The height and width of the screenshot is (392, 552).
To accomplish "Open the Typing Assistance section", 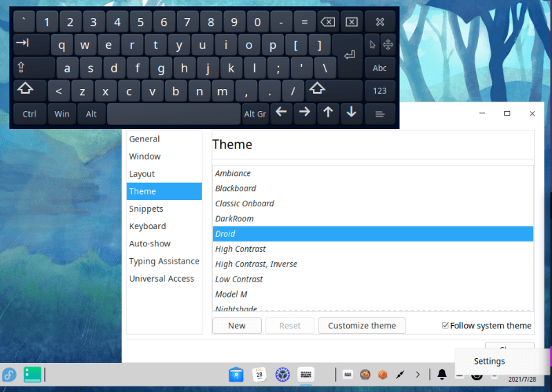I will point(164,261).
